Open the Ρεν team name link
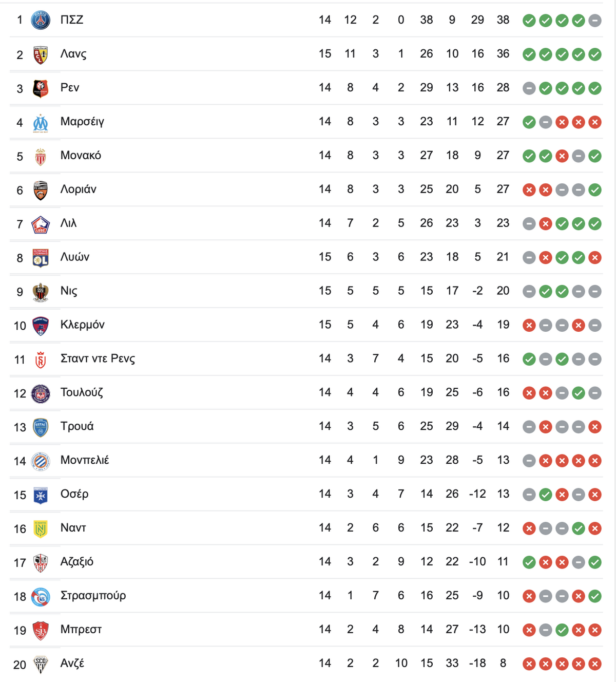616x682 pixels. 70,88
